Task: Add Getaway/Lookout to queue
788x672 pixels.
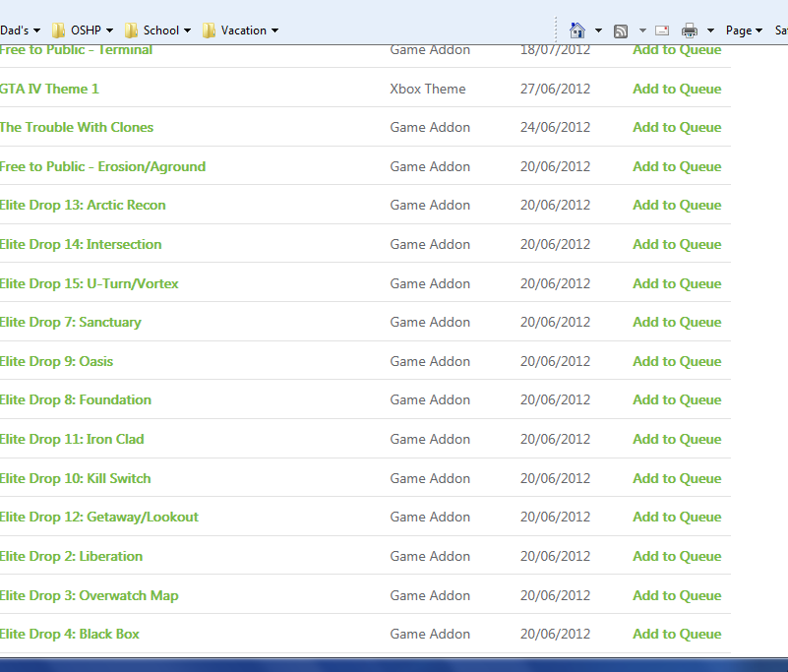Action: [x=677, y=518]
